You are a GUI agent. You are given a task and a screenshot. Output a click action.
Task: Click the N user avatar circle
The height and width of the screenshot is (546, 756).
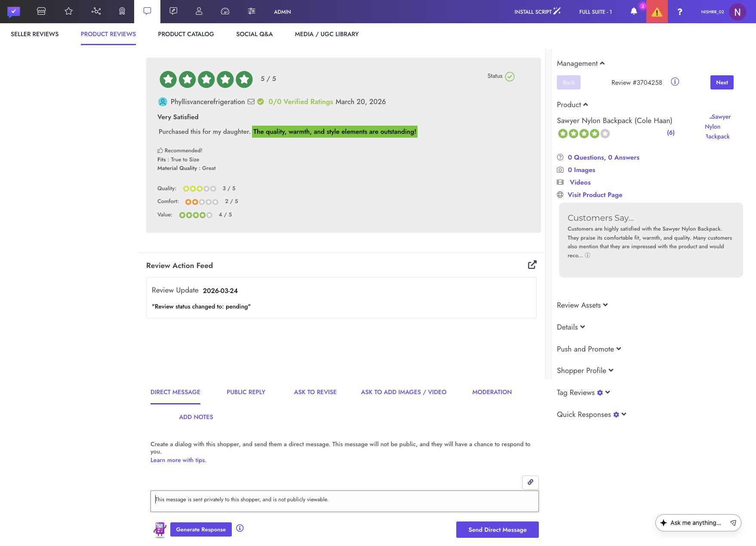coord(738,12)
